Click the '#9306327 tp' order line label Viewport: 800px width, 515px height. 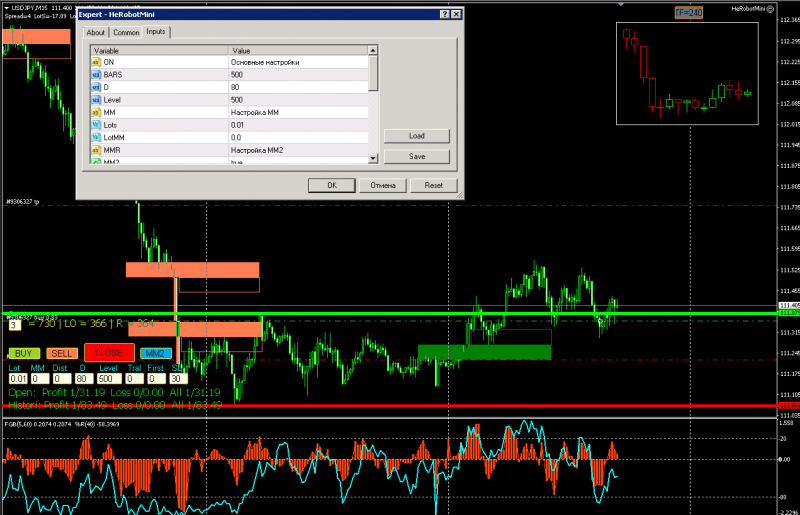click(22, 202)
